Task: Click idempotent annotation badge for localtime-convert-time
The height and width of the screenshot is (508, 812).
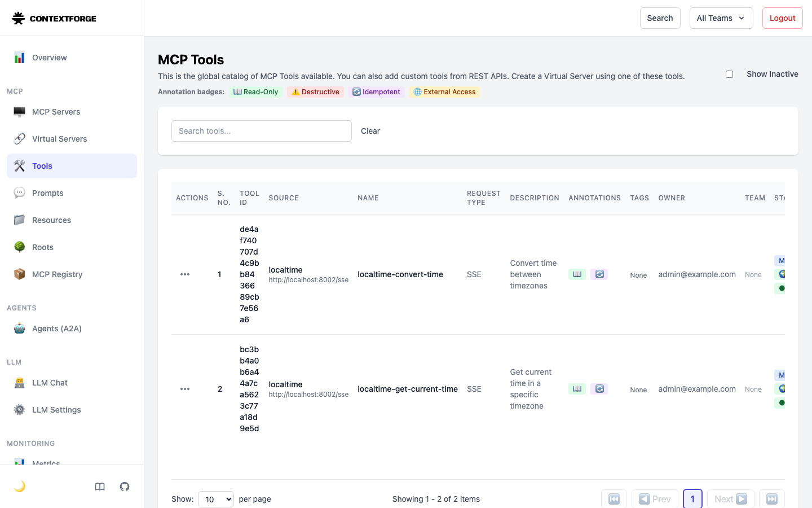Action: [599, 274]
